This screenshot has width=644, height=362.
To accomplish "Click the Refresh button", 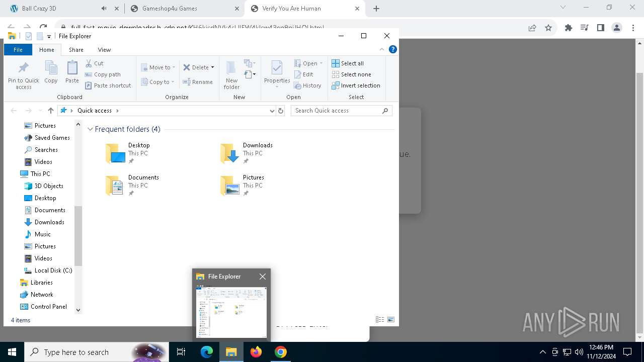I will pos(281,111).
